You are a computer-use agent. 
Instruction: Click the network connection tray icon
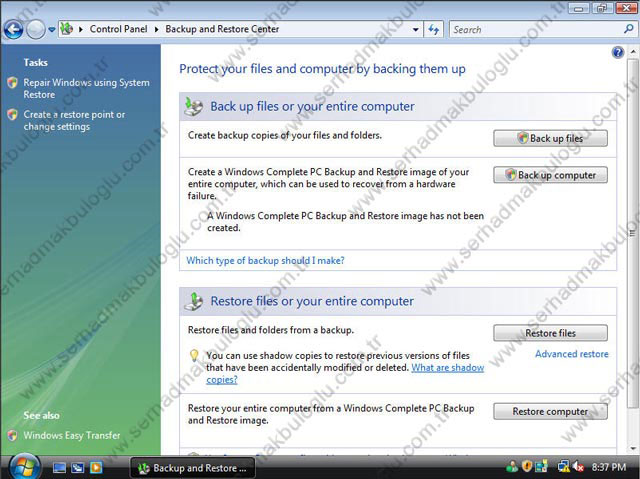tap(564, 466)
